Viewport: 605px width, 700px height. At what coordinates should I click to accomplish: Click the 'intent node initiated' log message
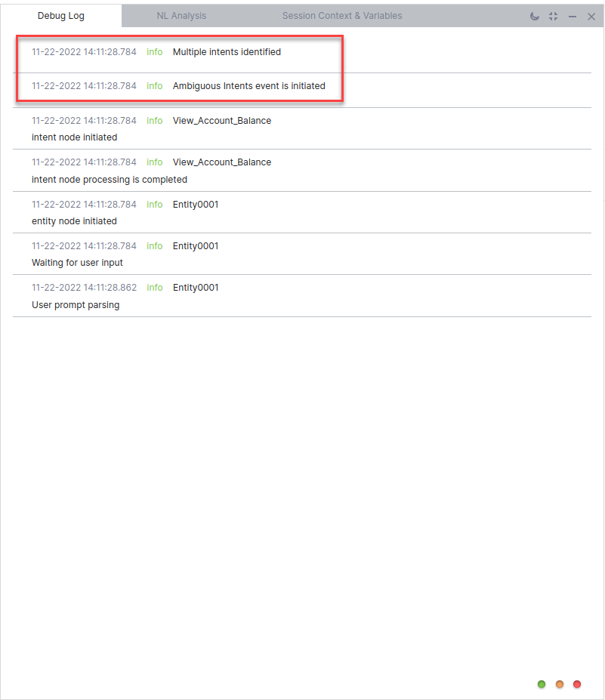[x=74, y=137]
